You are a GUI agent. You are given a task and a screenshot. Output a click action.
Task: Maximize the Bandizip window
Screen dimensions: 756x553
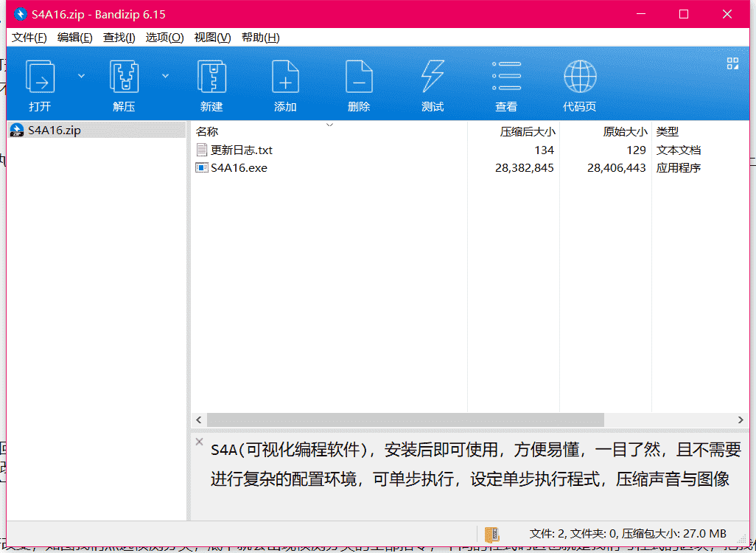[x=684, y=14]
